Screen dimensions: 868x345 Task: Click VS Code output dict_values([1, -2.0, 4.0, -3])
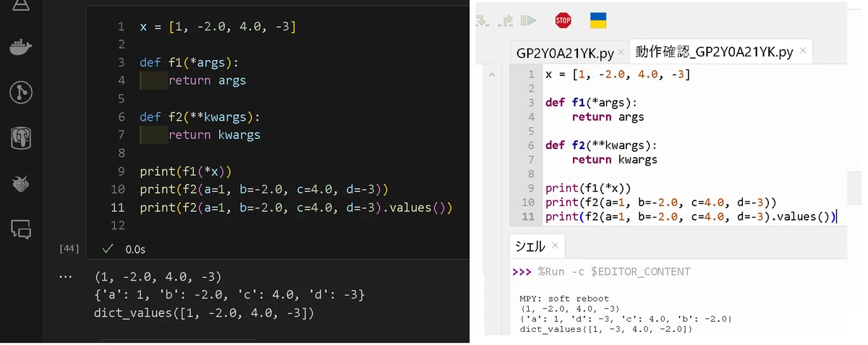[204, 312]
